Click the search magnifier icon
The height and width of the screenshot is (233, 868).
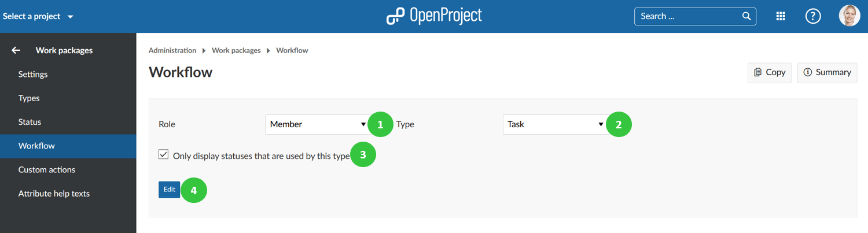point(746,16)
